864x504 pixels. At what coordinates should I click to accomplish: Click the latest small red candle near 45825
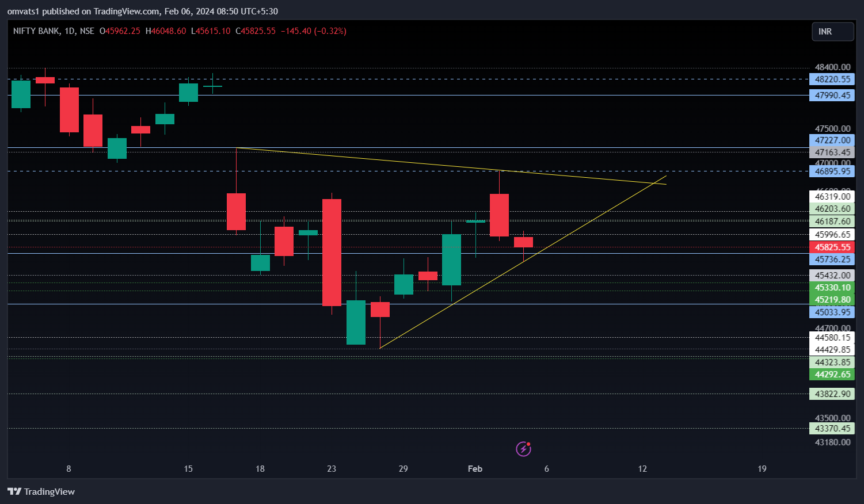[523, 242]
